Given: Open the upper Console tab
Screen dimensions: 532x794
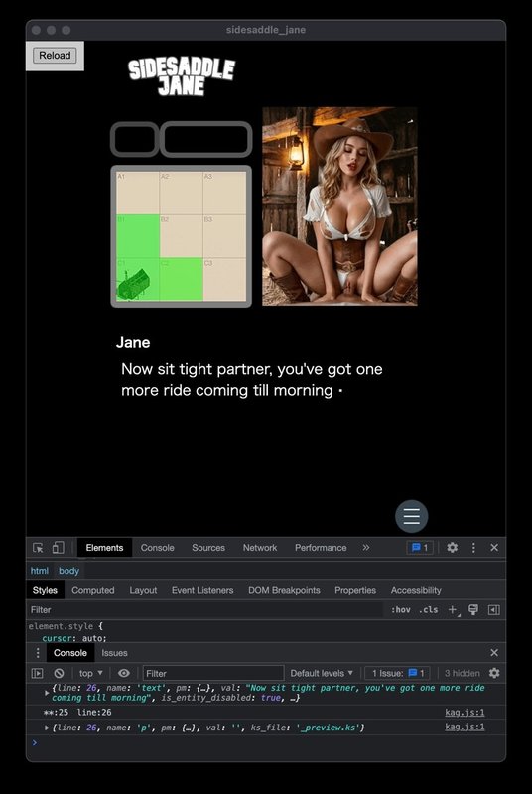Looking at the screenshot, I should pyautogui.click(x=158, y=548).
